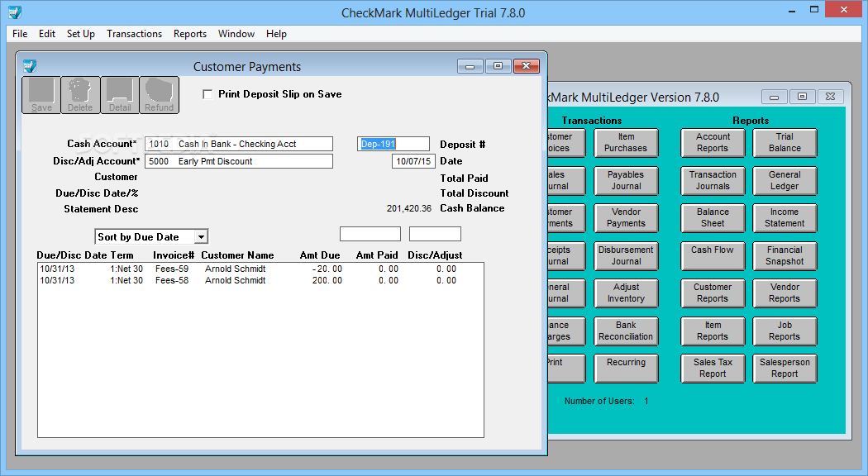This screenshot has height=476, width=868.
Task: Click the CheckMark app icon in title bar
Action: tap(15, 12)
